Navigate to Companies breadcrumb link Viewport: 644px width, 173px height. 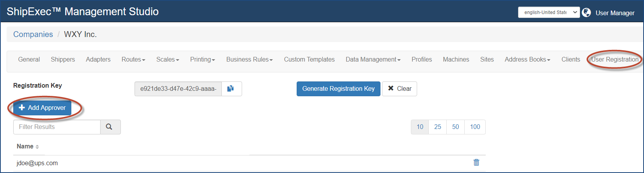click(x=33, y=34)
